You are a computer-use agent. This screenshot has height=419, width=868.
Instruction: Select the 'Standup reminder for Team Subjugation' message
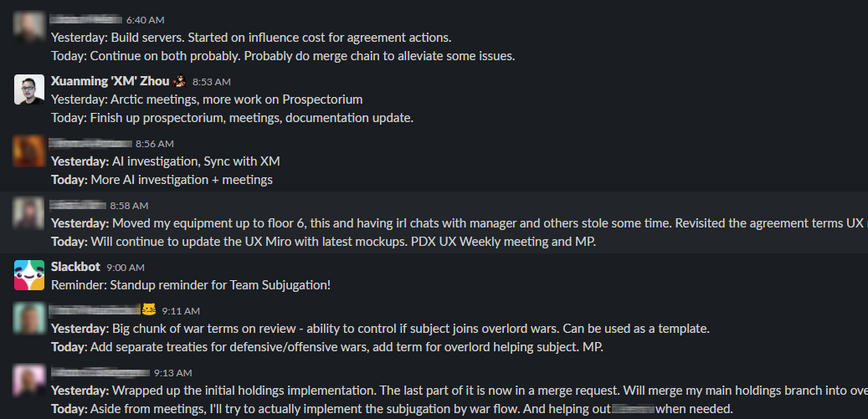pyautogui.click(x=191, y=286)
